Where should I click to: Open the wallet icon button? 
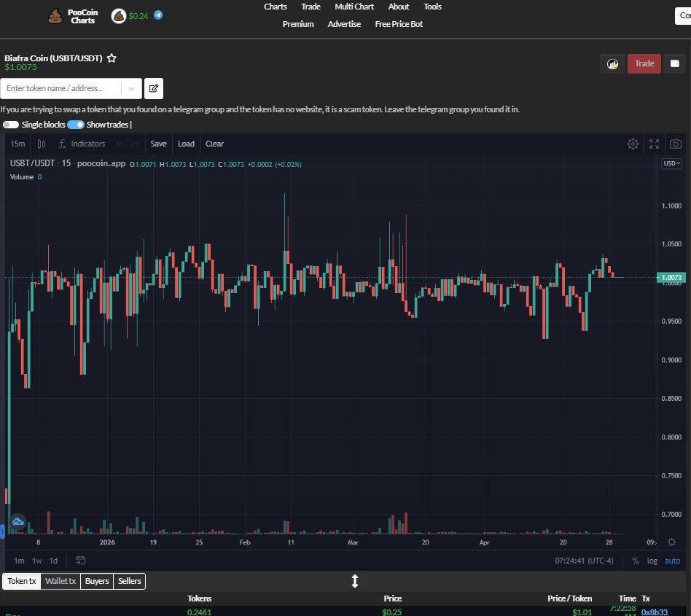(x=675, y=64)
